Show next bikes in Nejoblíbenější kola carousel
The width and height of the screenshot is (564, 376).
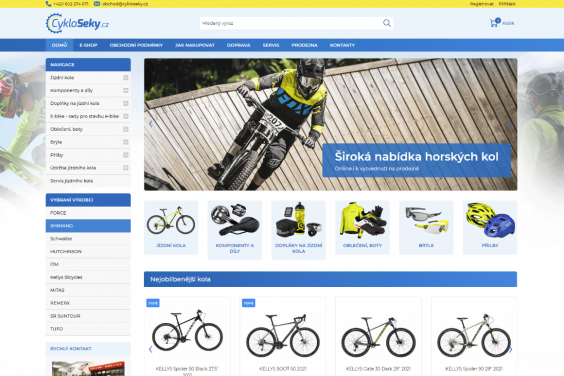(x=510, y=349)
